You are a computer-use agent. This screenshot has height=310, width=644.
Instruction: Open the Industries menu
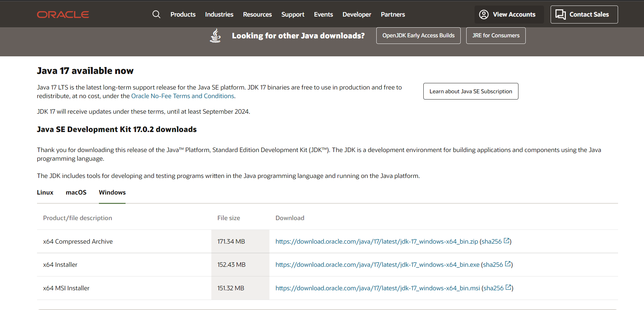pyautogui.click(x=219, y=15)
